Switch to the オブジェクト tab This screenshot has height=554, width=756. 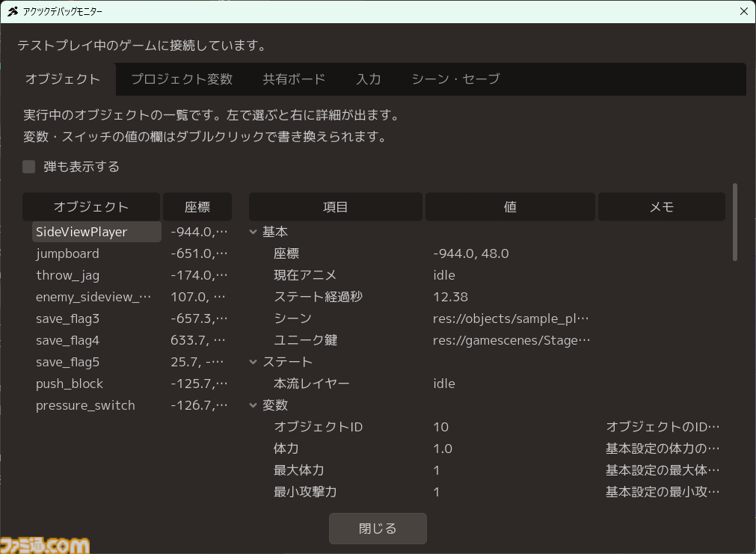[63, 79]
